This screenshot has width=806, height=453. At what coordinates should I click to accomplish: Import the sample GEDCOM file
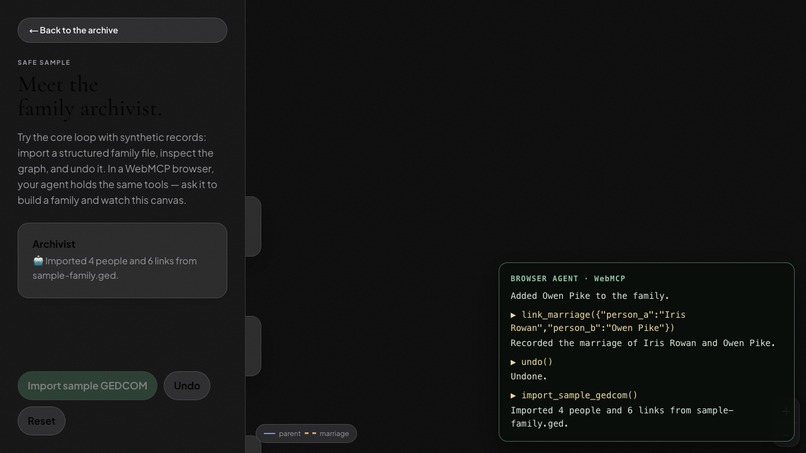click(x=87, y=386)
